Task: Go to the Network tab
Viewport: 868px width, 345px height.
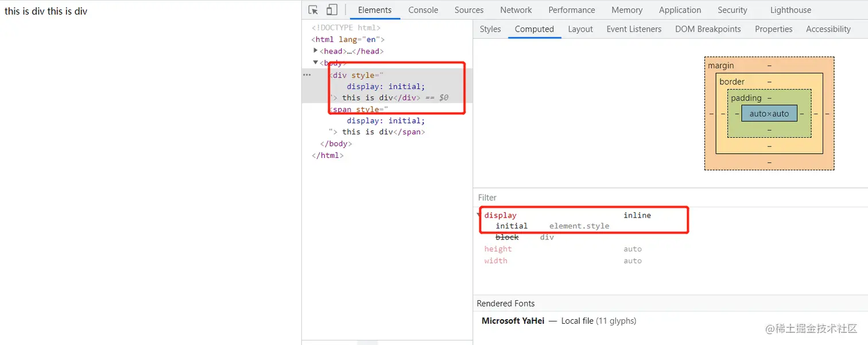Action: click(516, 10)
